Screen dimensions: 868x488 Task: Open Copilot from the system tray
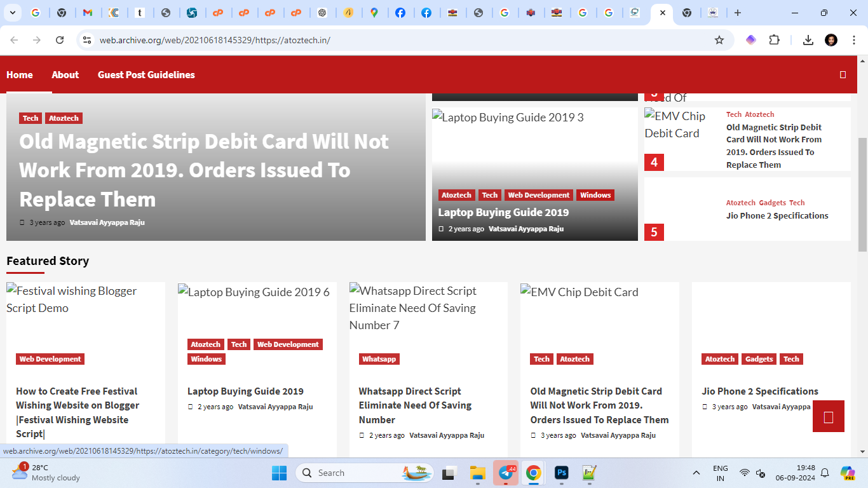847,473
